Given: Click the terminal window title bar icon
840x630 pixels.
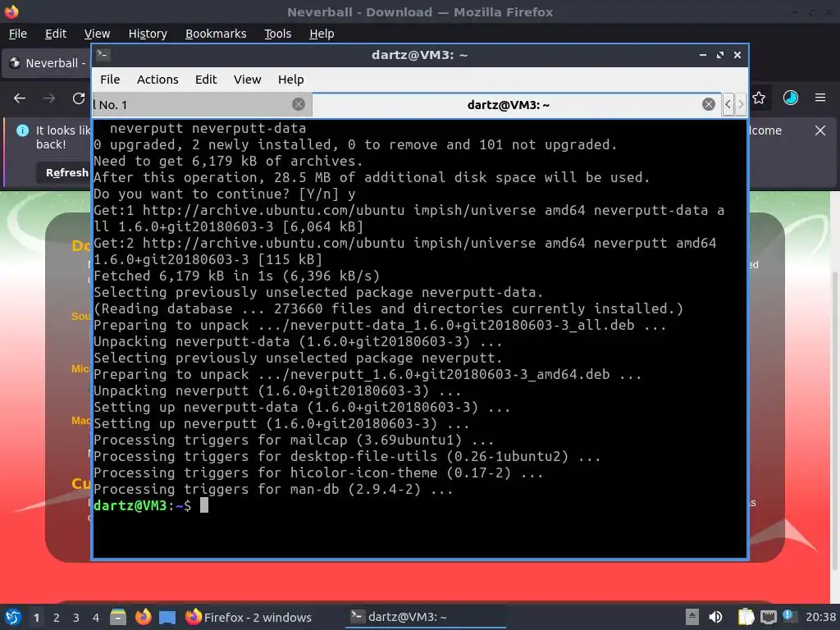Looking at the screenshot, I should pos(103,55).
